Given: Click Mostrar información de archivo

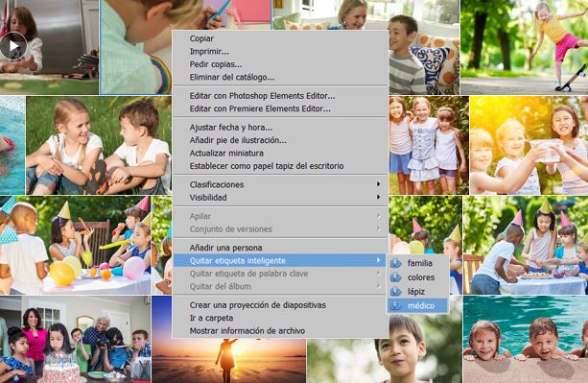Looking at the screenshot, I should (x=280, y=331).
